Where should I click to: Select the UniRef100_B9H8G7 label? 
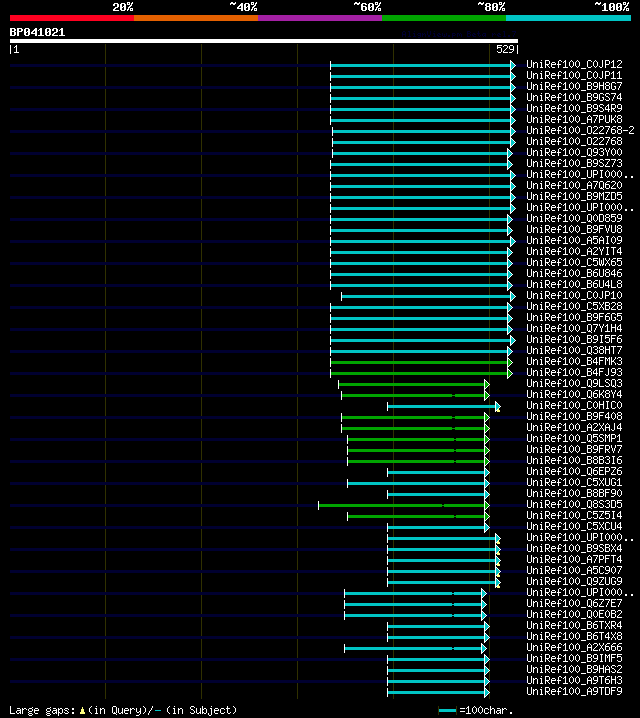[574, 87]
